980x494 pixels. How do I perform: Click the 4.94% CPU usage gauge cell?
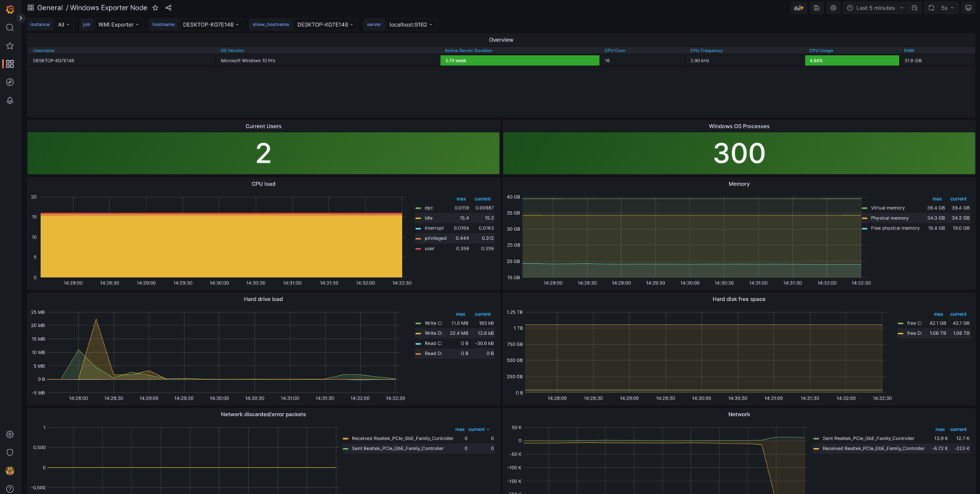tap(851, 60)
